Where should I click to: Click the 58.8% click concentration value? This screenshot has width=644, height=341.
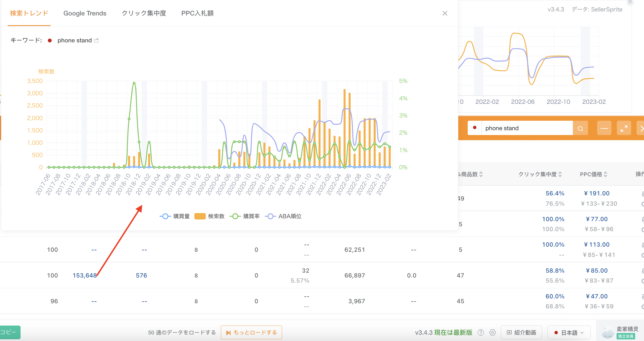click(x=555, y=271)
